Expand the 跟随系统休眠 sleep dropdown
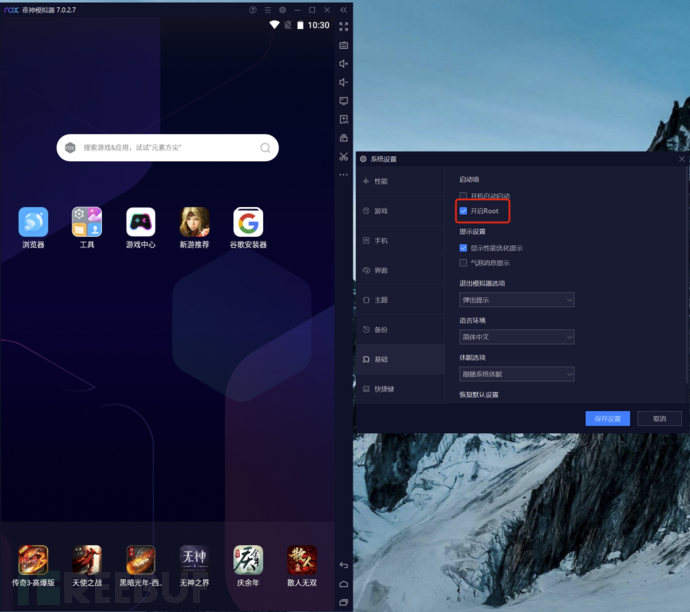The width and height of the screenshot is (690, 612). click(517, 374)
